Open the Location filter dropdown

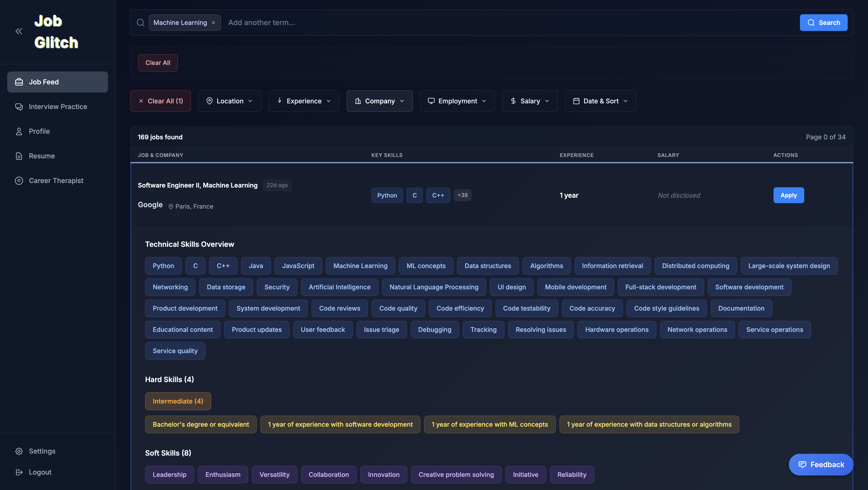229,101
